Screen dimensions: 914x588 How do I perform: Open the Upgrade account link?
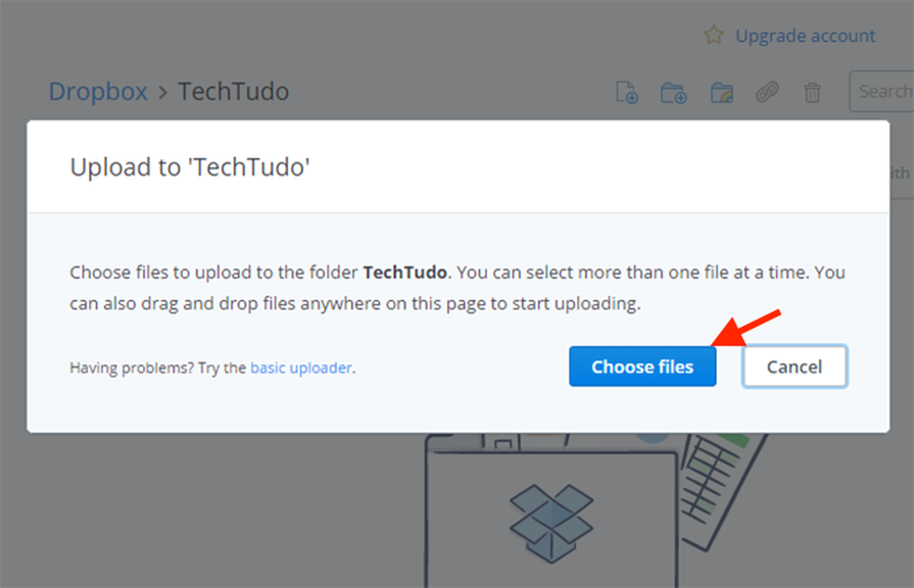pyautogui.click(x=805, y=35)
